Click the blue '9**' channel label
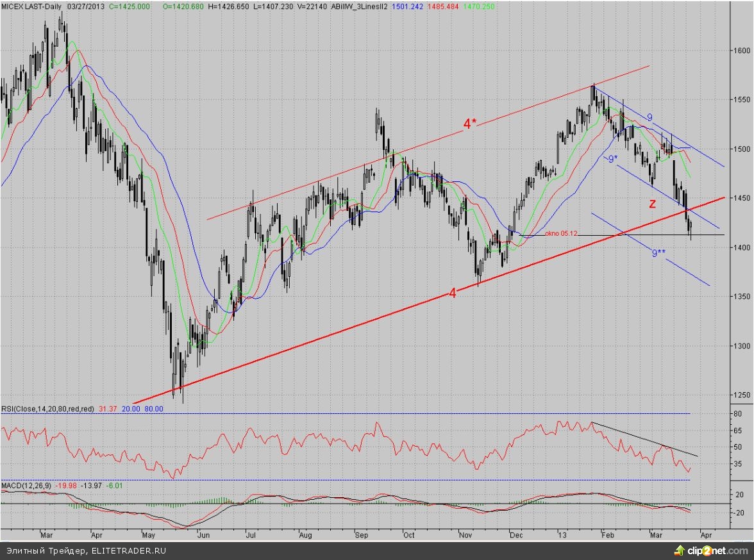Screen dimensions: 754x560 point(659,254)
